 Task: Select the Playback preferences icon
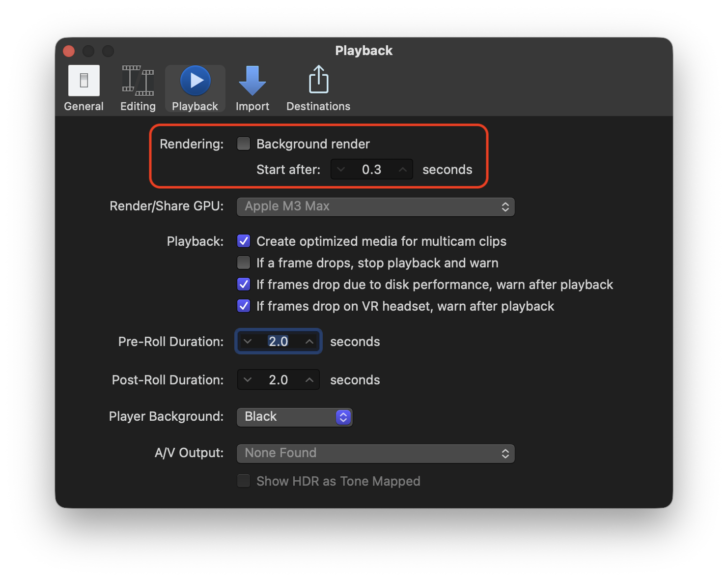(x=195, y=81)
